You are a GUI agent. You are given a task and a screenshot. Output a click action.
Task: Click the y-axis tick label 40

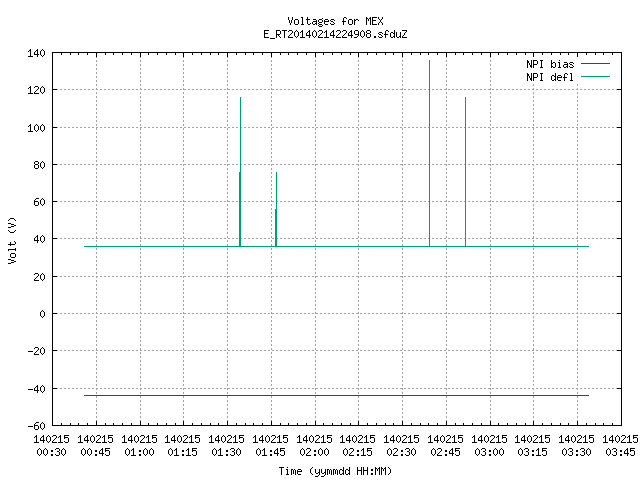tap(40, 239)
